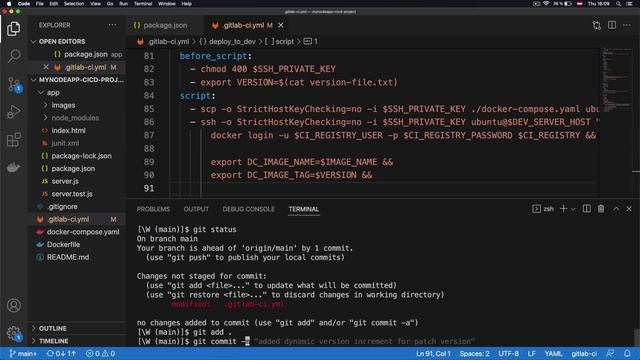Show errors and warnings count in status bar
The height and width of the screenshot is (360, 640).
pyautogui.click(x=100, y=353)
